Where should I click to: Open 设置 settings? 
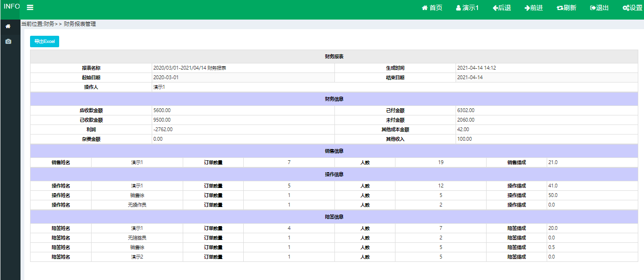633,8
